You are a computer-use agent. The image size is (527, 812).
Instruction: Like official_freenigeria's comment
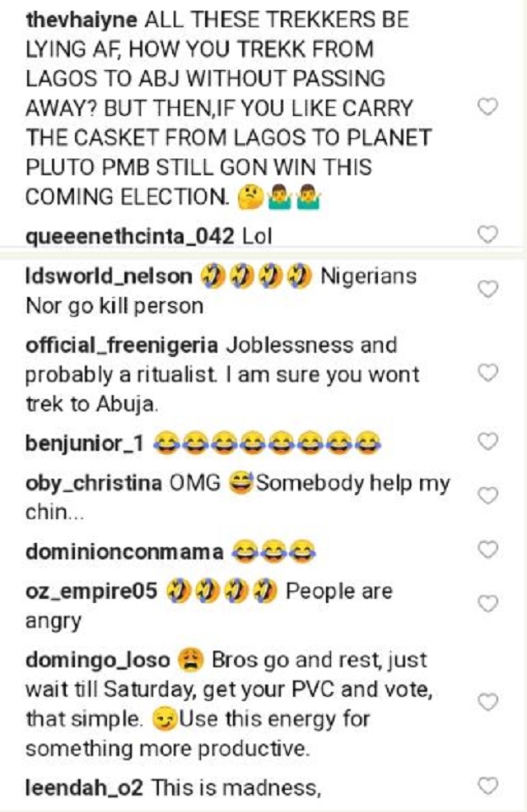coord(487,373)
